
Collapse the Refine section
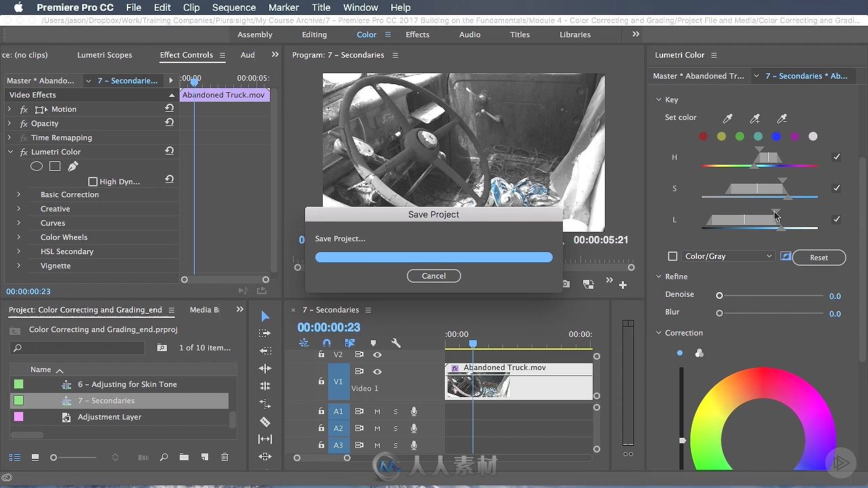[x=658, y=277]
